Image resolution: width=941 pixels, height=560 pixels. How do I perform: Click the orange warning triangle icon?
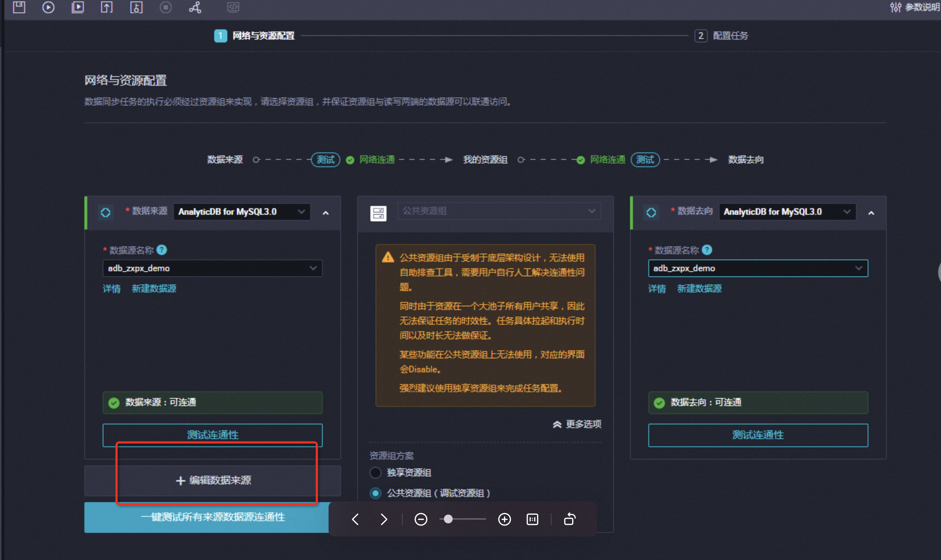388,257
